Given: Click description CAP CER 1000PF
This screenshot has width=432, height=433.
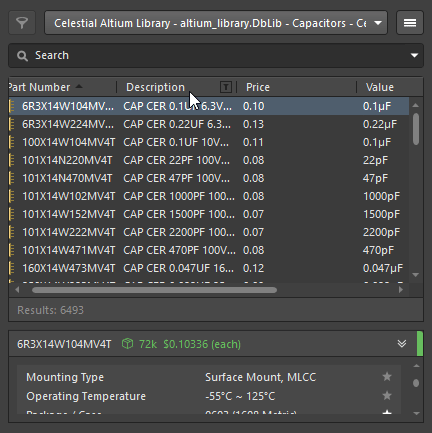Looking at the screenshot, I should (x=179, y=196).
